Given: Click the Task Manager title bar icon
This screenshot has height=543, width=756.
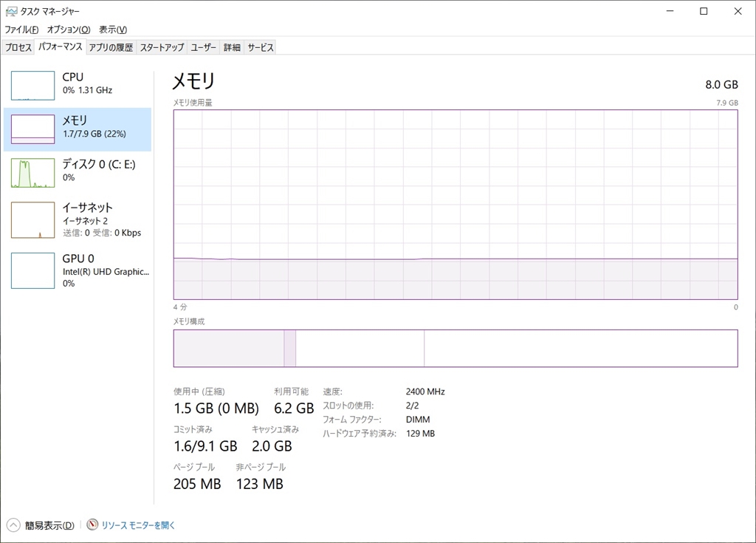Looking at the screenshot, I should [11, 12].
